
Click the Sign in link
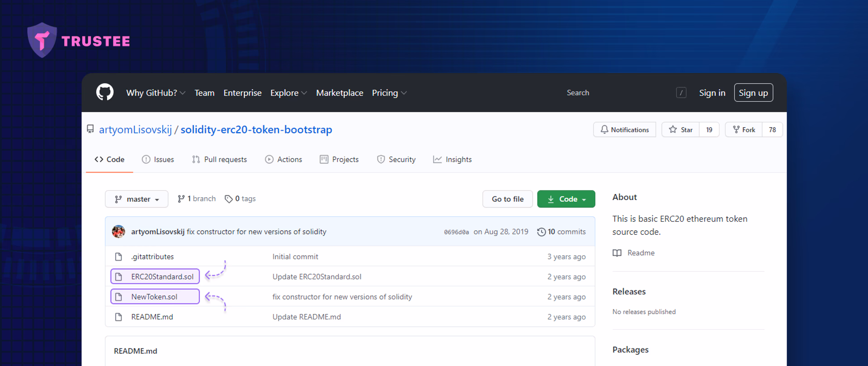click(x=712, y=93)
